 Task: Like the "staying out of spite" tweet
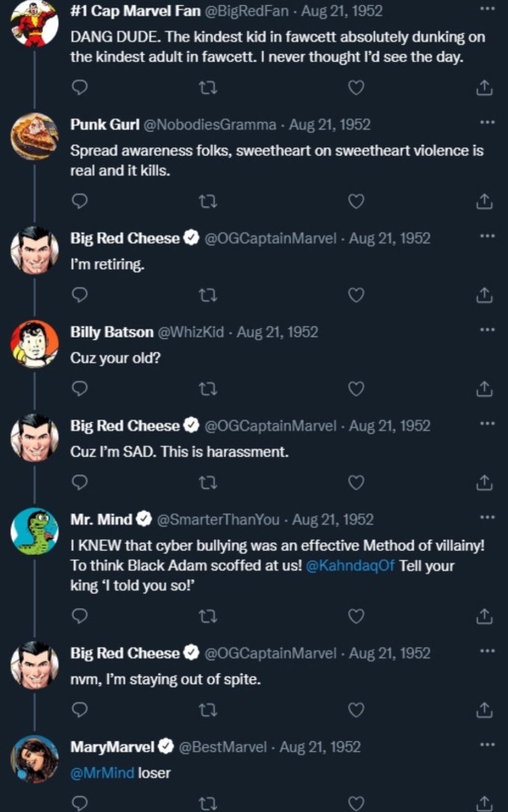pyautogui.click(x=356, y=710)
